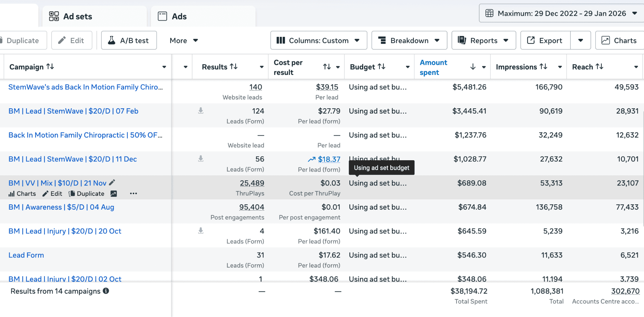Image resolution: width=644 pixels, height=317 pixels.
Task: Click the 302,670 total reach value
Action: pyautogui.click(x=625, y=291)
